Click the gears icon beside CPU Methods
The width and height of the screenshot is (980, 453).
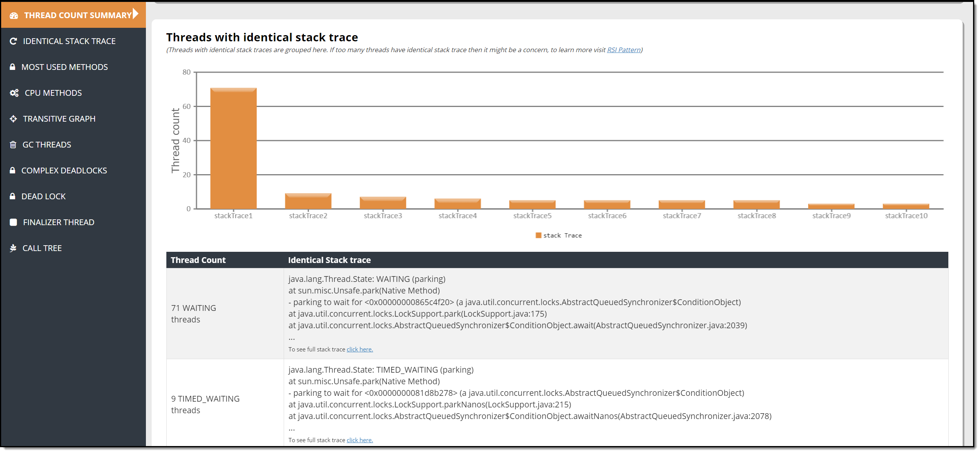pos(14,93)
